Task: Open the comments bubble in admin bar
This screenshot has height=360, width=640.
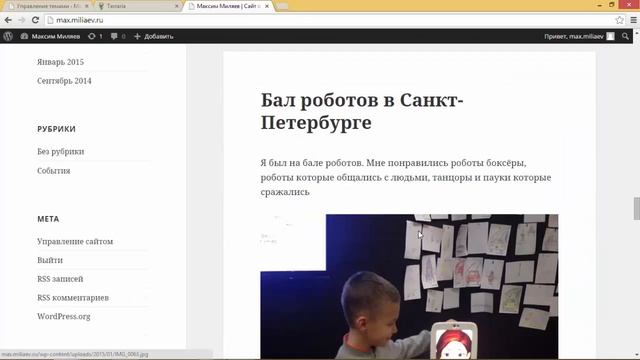Action: (118, 36)
